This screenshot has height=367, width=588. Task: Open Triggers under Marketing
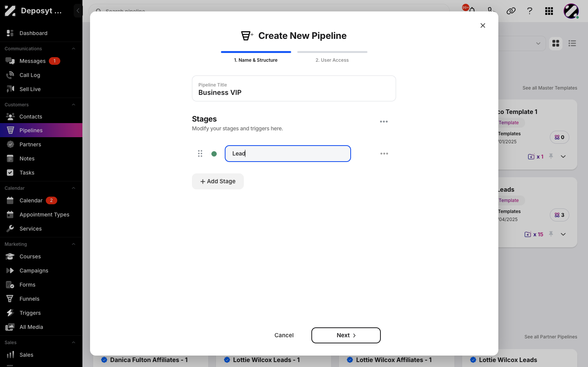(x=41, y=313)
